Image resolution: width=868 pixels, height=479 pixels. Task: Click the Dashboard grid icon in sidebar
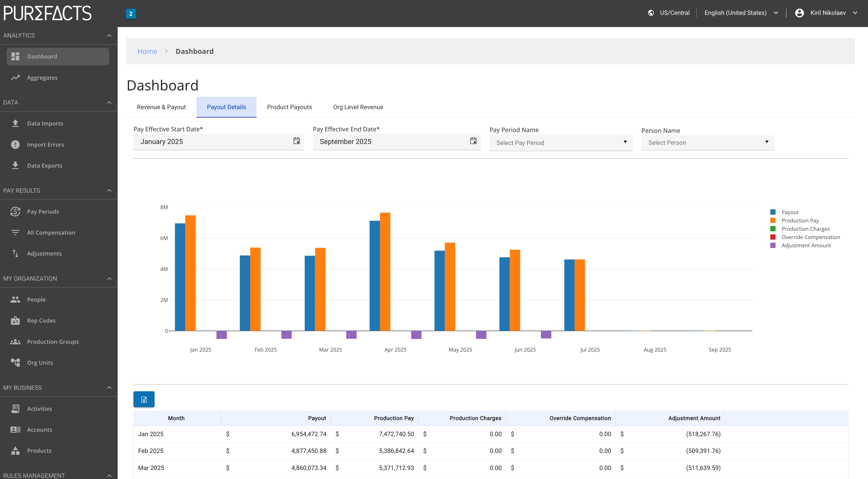click(x=15, y=56)
